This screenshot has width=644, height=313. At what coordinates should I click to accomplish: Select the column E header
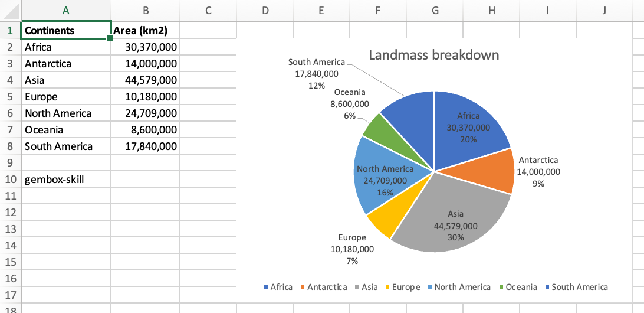321,10
